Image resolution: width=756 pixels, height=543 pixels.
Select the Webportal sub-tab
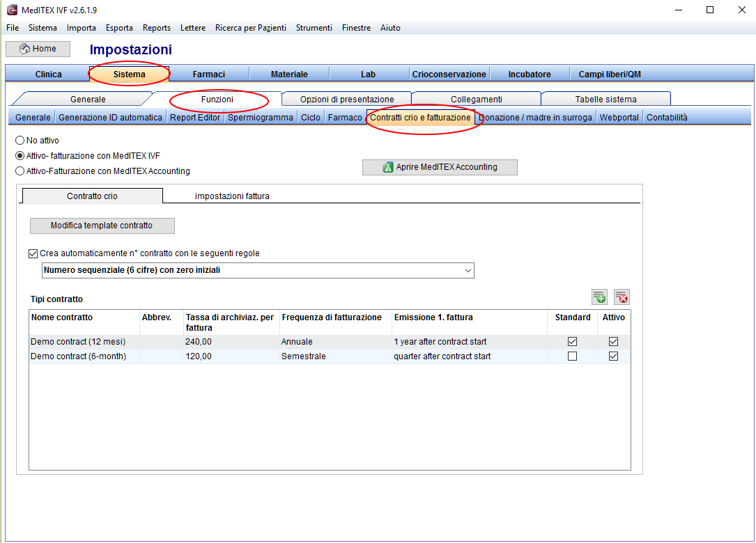619,118
